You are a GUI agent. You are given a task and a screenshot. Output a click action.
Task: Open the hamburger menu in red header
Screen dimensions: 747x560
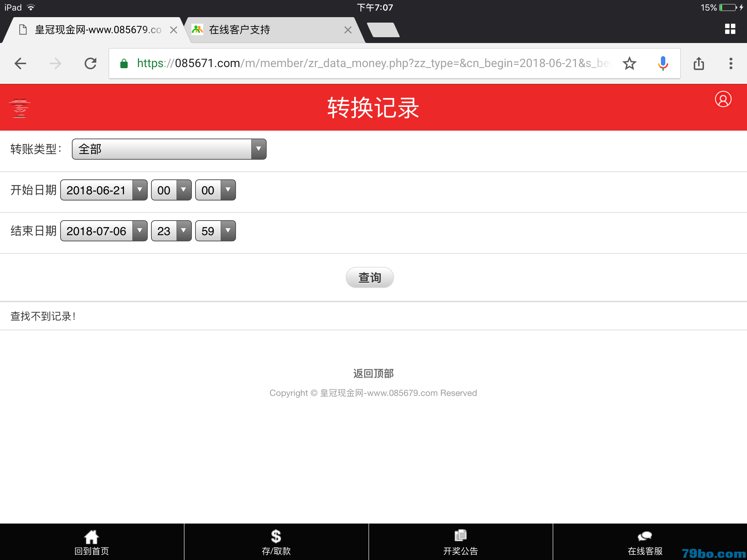(x=19, y=108)
